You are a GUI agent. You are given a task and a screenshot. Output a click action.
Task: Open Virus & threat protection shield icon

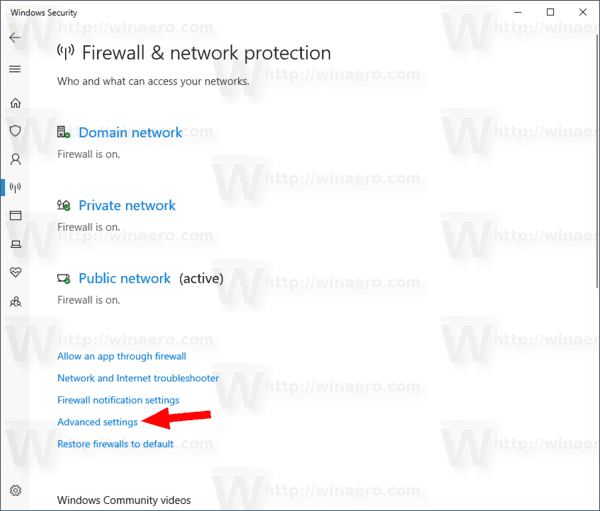coord(15,131)
